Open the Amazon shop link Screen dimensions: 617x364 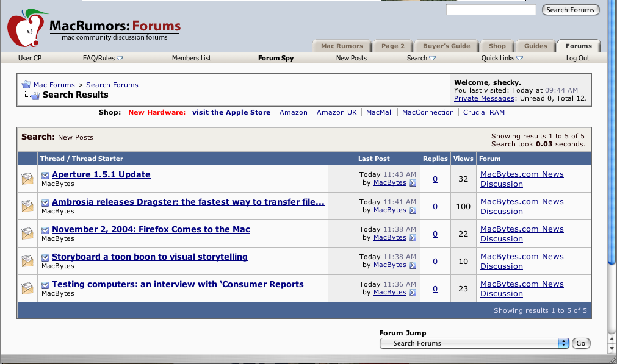[293, 112]
